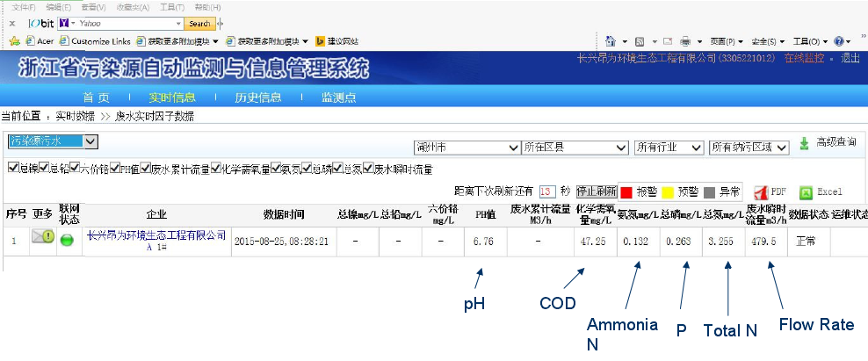This screenshot has width=868, height=361.
Task: Expand the 湖州市 city dropdown
Action: (465, 148)
